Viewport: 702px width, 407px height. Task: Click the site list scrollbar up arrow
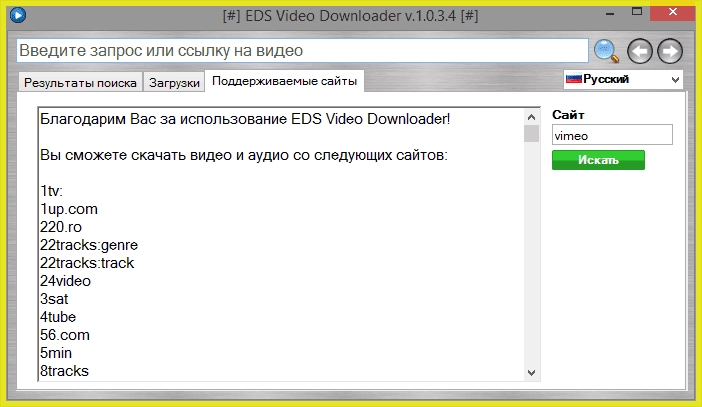pos(531,117)
